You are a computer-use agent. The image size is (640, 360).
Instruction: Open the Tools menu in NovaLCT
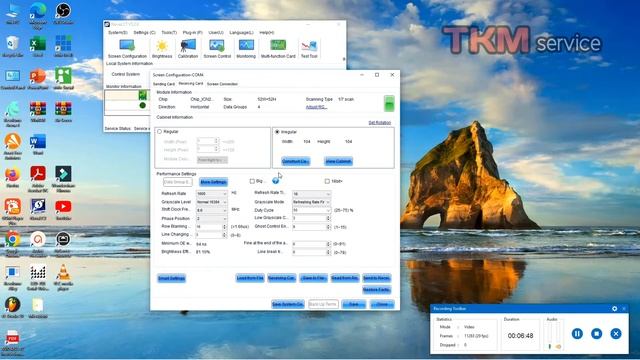point(169,32)
